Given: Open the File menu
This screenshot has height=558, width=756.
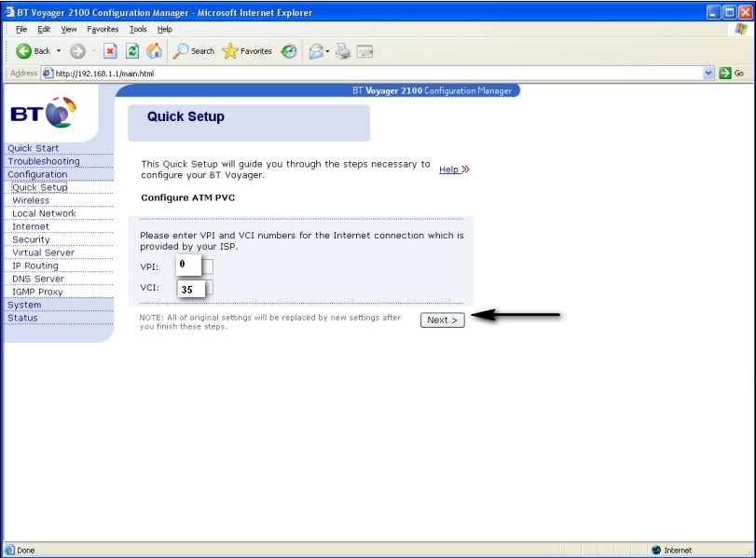Looking at the screenshot, I should [x=21, y=29].
